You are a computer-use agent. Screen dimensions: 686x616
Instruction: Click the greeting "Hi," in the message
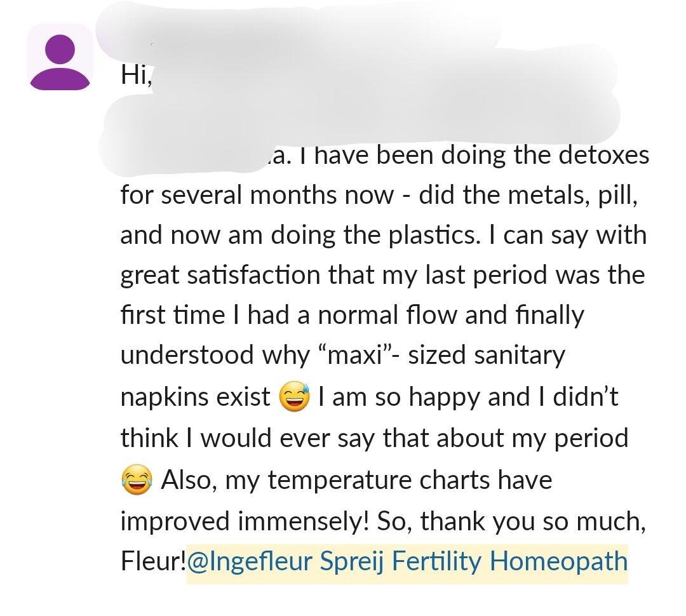(x=136, y=76)
